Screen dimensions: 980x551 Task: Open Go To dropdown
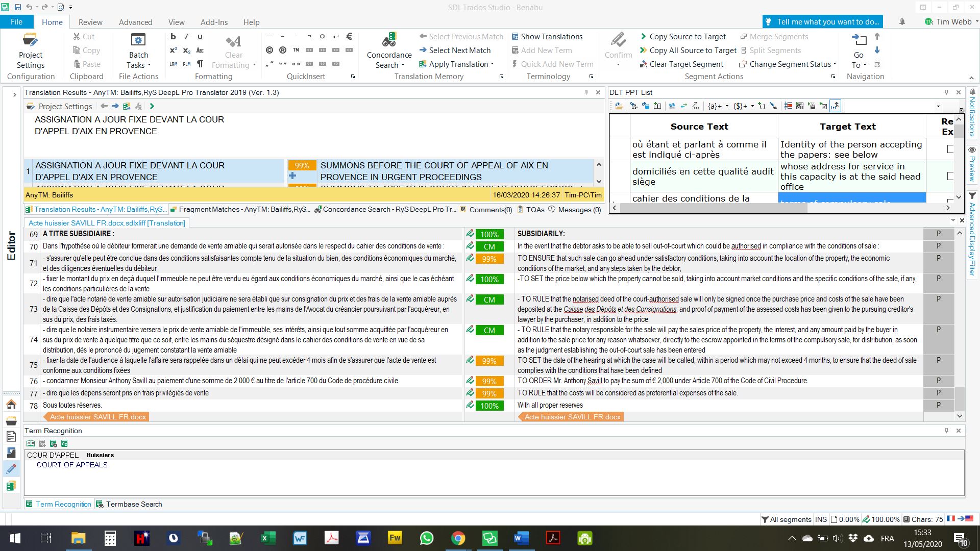(859, 51)
